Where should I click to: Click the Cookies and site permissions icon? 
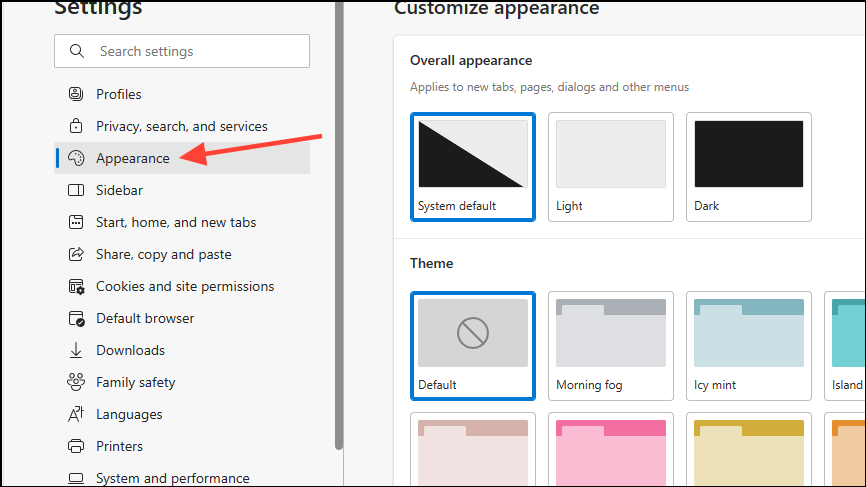[76, 287]
